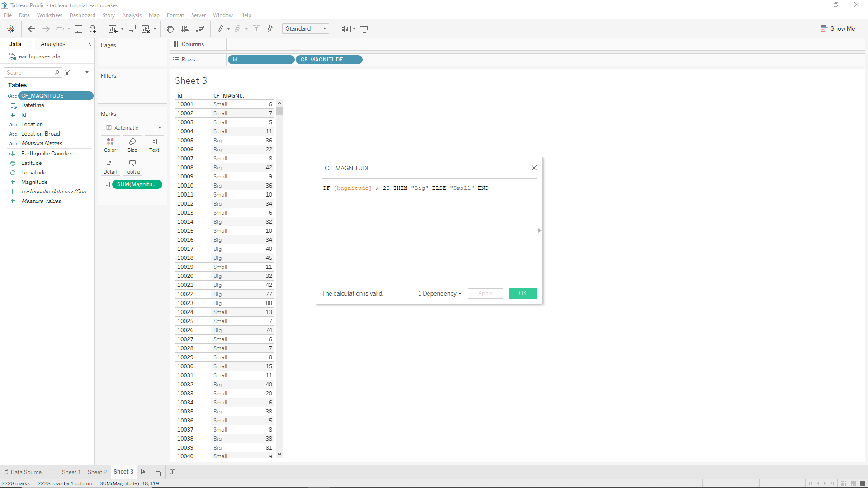Click the New Data Source icon
The image size is (868, 488).
(x=93, y=29)
